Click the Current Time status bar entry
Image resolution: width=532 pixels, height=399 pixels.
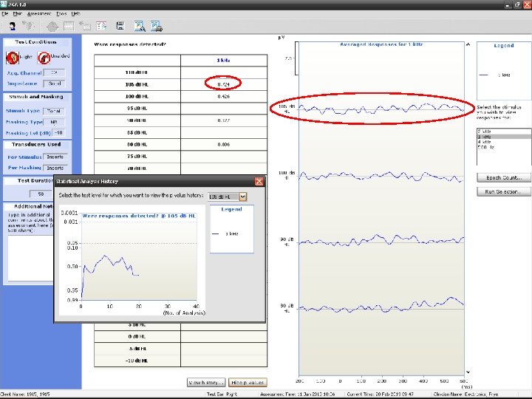click(380, 395)
